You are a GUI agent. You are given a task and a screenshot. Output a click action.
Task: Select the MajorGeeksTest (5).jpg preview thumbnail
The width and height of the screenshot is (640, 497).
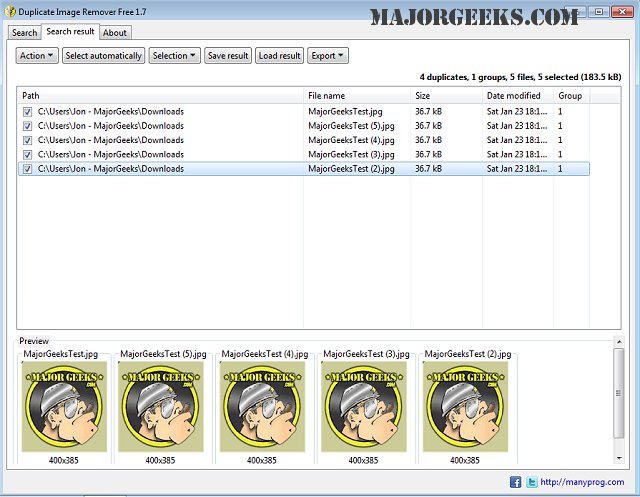point(161,406)
